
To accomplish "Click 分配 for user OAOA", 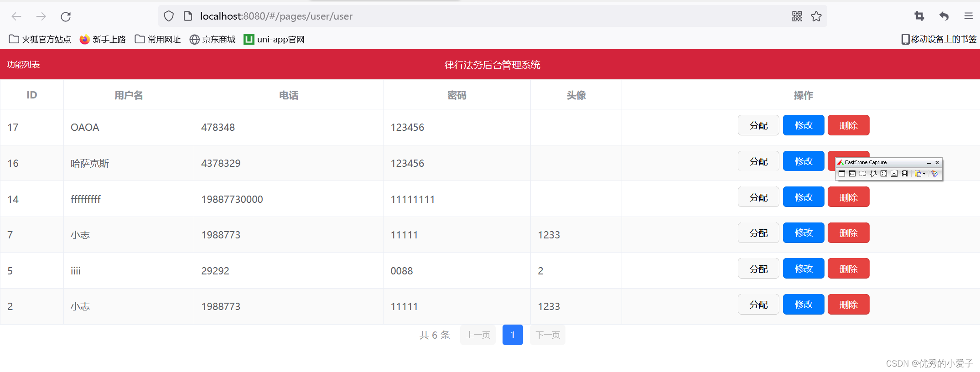I will (758, 125).
